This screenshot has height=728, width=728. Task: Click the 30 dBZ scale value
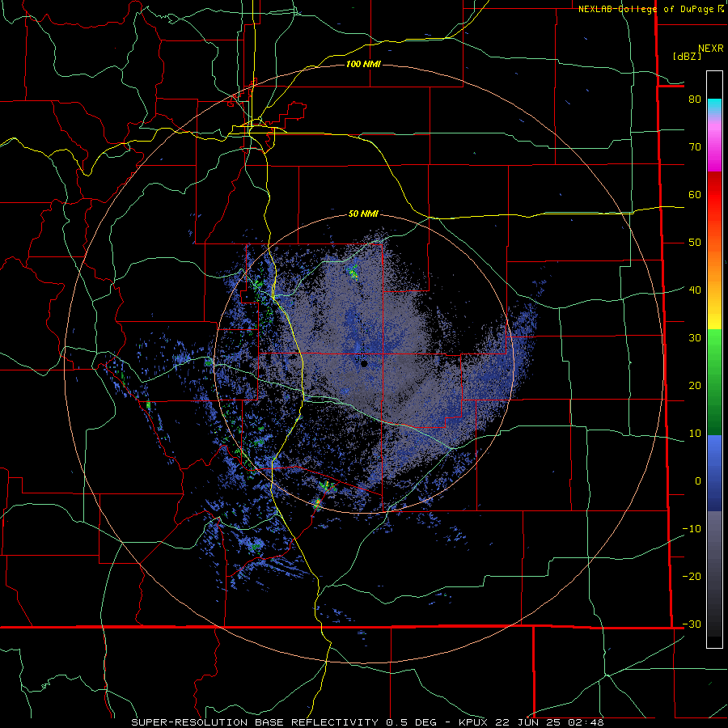695,338
